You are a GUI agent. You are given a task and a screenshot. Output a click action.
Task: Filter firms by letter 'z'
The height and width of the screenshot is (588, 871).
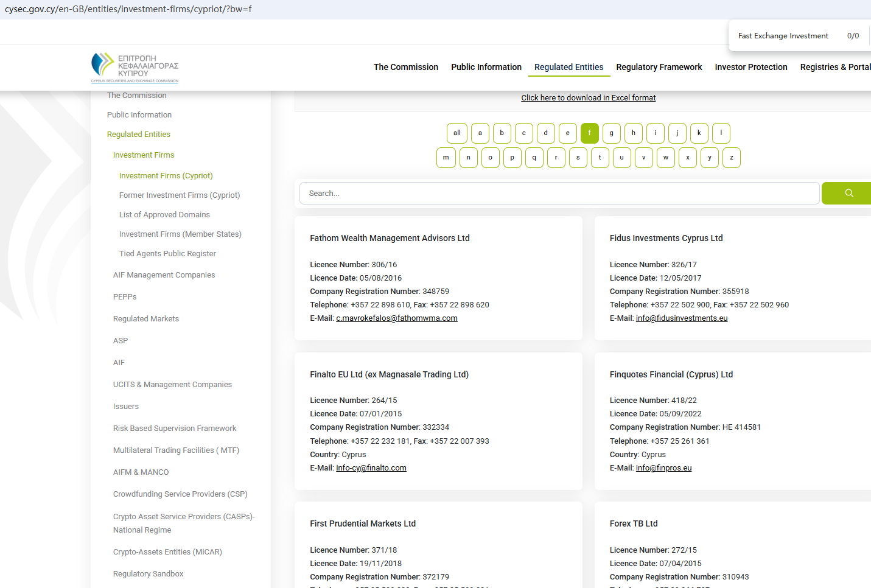tap(731, 158)
